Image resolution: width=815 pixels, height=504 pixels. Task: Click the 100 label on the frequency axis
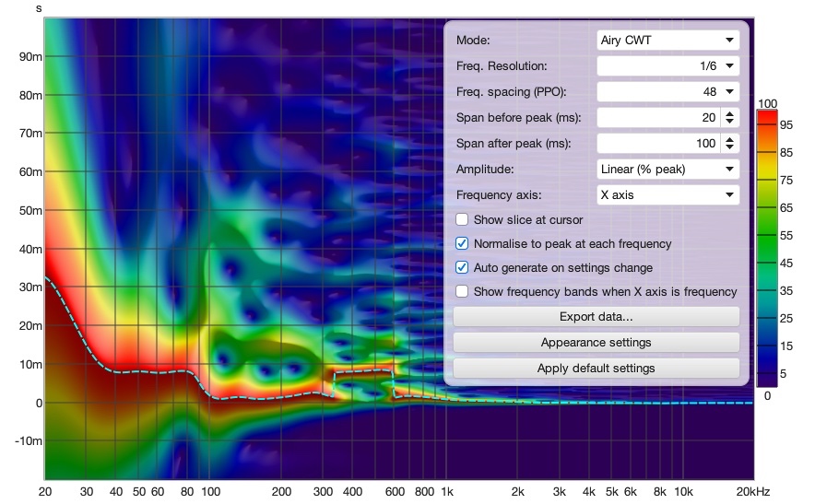coord(210,491)
